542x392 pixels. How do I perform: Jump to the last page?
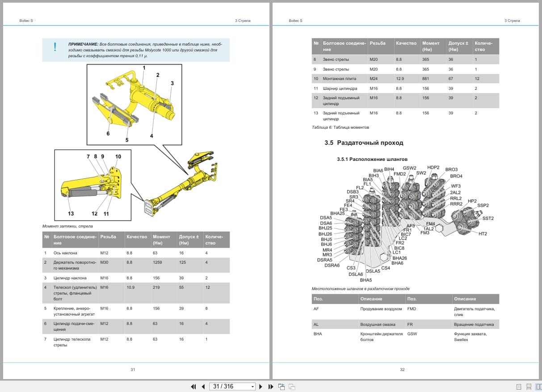coord(270,386)
